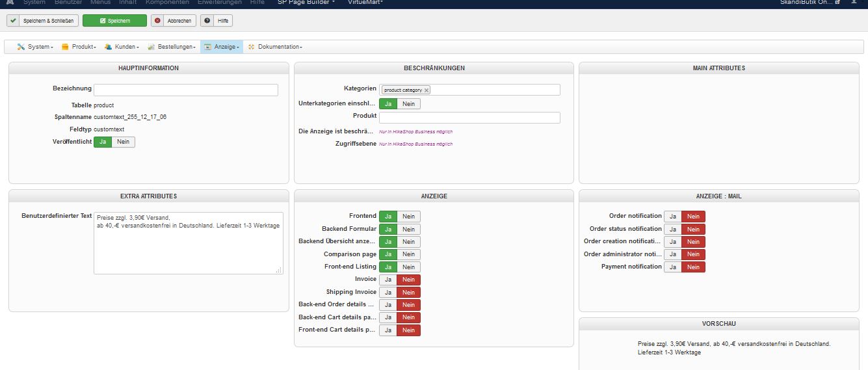Click the Hilfe question mark icon
This screenshot has width=868, height=370.
[207, 21]
